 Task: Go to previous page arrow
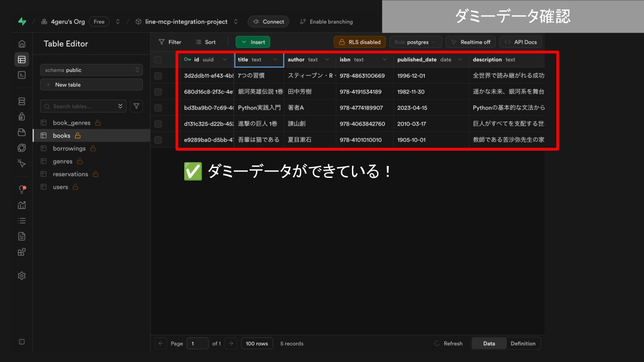(161, 343)
